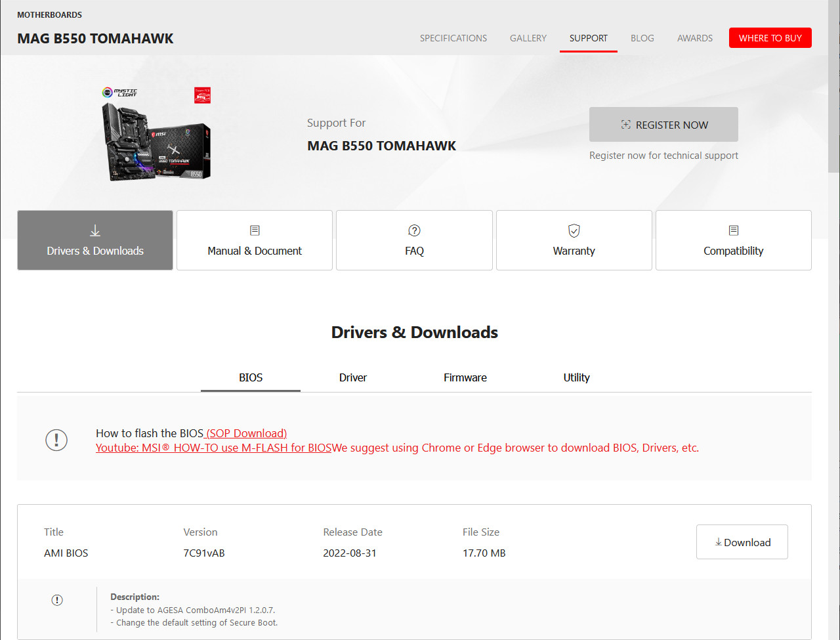Switch to the Driver tab

click(353, 377)
